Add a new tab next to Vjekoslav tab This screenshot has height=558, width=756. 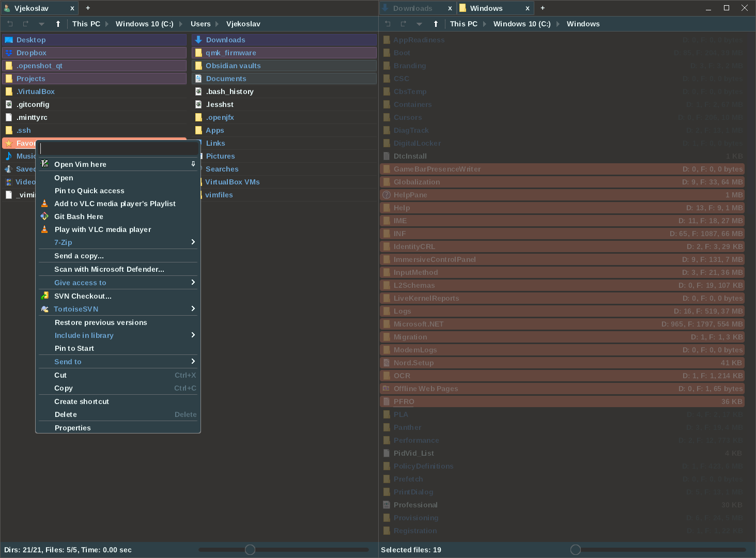(x=88, y=8)
